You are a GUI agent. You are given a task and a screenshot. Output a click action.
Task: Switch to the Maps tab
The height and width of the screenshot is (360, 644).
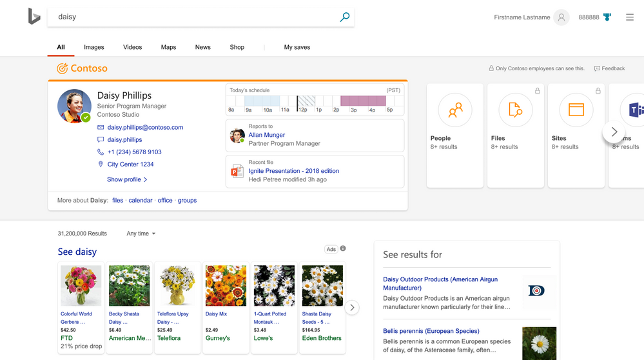point(168,47)
